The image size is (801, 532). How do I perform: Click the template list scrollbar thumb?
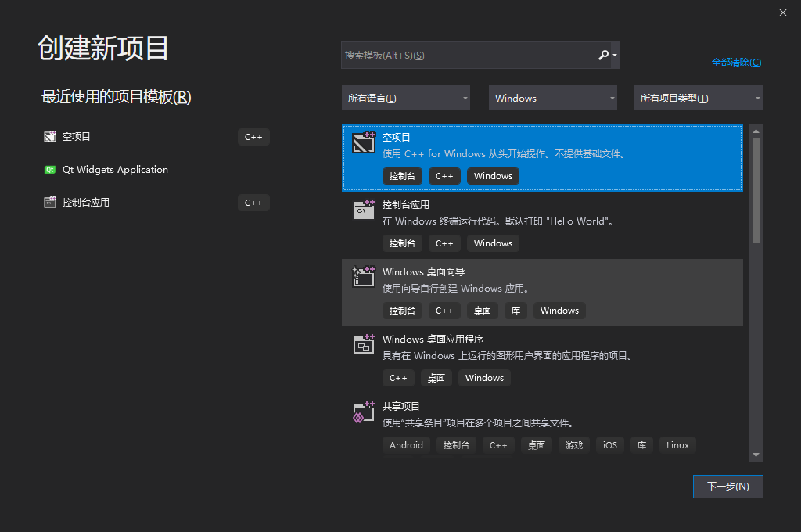tap(756, 190)
